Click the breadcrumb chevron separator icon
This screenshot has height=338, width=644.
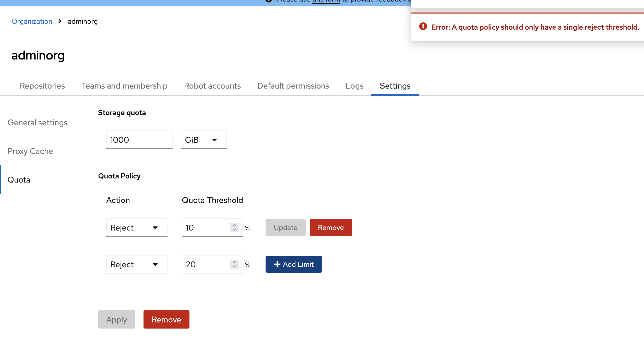(x=60, y=21)
